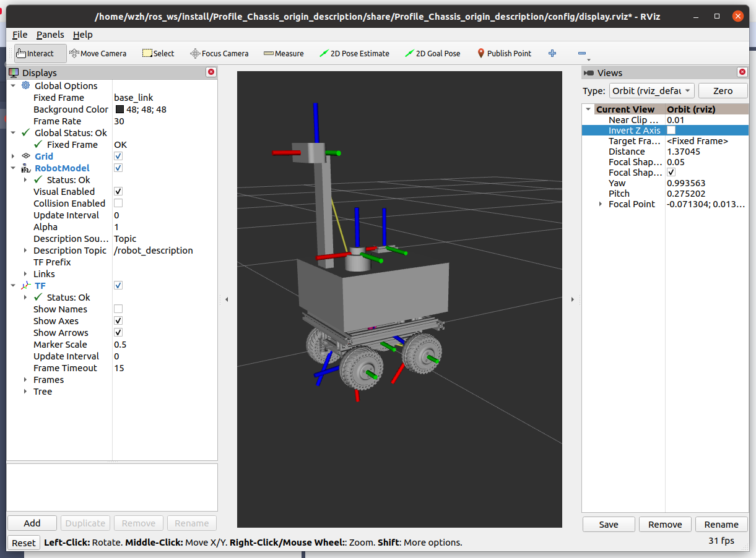Select the Move Camera tool
The image size is (756, 558).
pos(98,53)
